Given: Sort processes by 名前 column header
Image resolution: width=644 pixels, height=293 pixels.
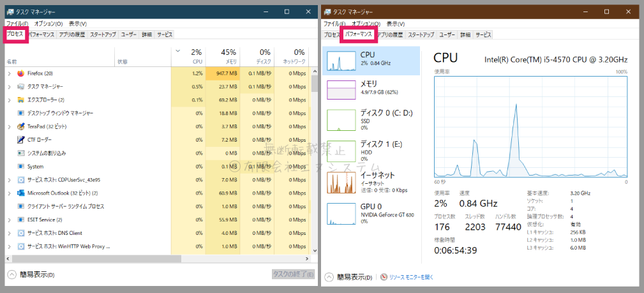Looking at the screenshot, I should click(x=59, y=57).
